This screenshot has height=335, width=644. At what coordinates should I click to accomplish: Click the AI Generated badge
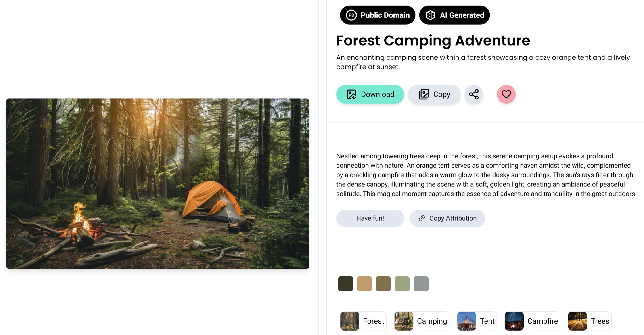[x=454, y=15]
